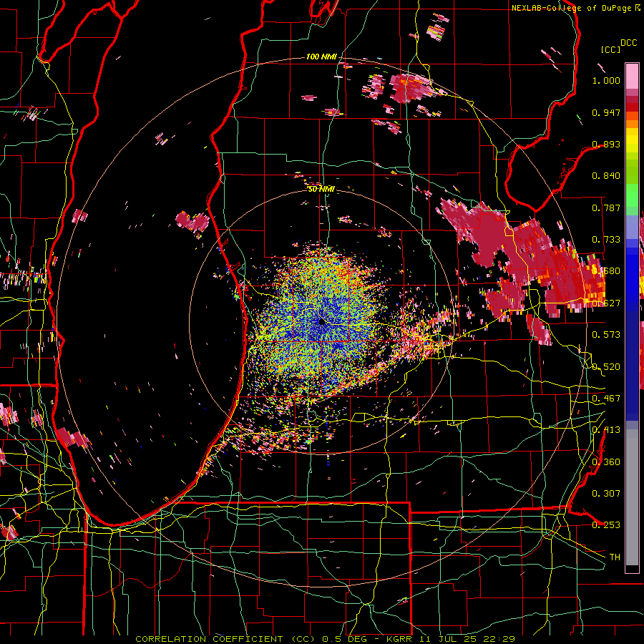Click the 100 NMI range ring label
The width and height of the screenshot is (644, 644).
click(x=321, y=57)
